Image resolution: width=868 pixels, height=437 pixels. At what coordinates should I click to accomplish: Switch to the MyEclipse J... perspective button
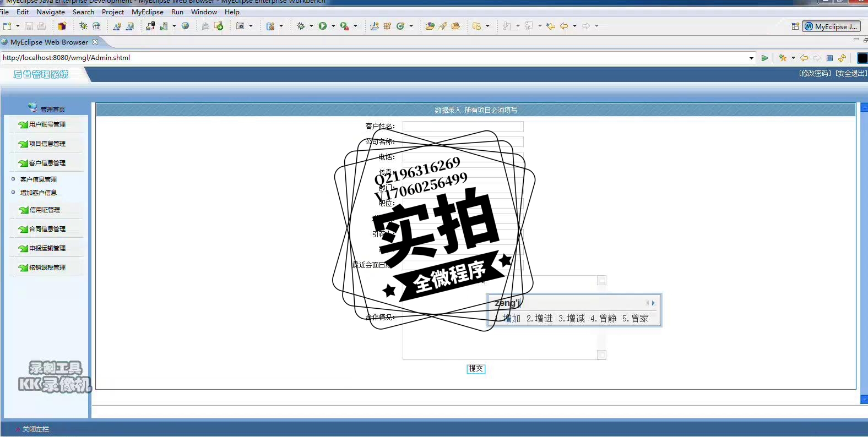(x=831, y=26)
